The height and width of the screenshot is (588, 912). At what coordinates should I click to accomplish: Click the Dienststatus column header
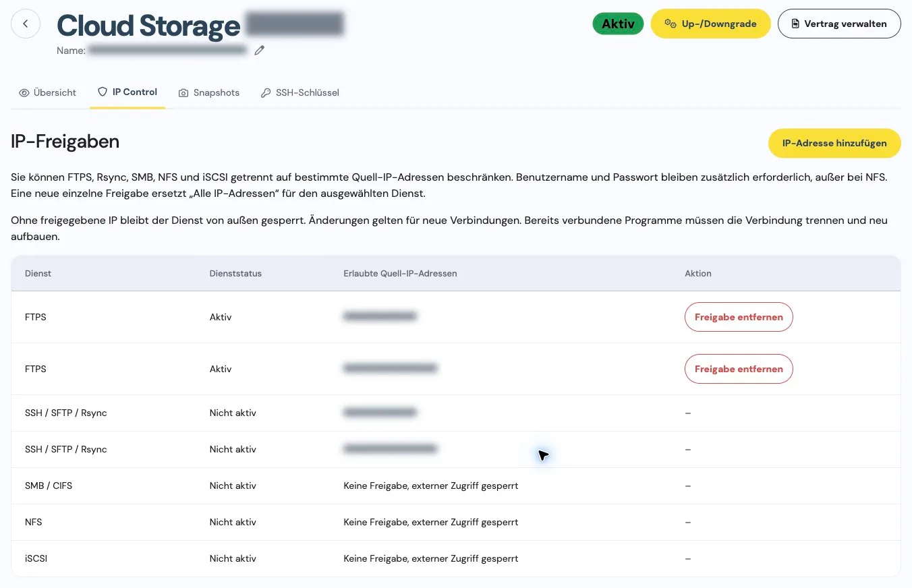coord(235,273)
